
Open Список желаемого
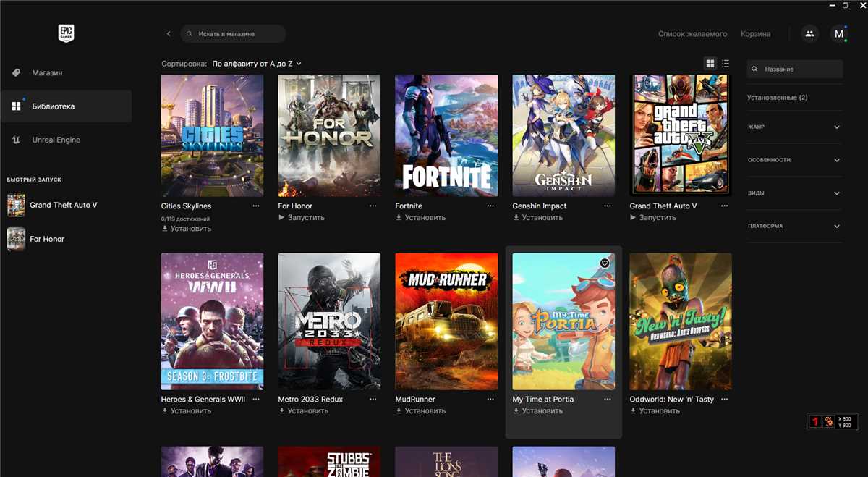click(692, 34)
